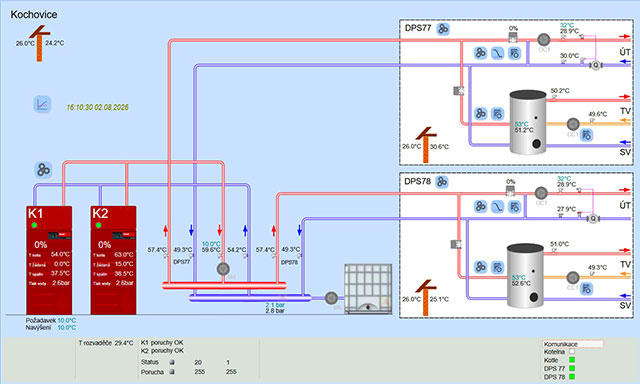Click DPS77 hot water storage tank
This screenshot has width=640, height=384.
click(528, 122)
